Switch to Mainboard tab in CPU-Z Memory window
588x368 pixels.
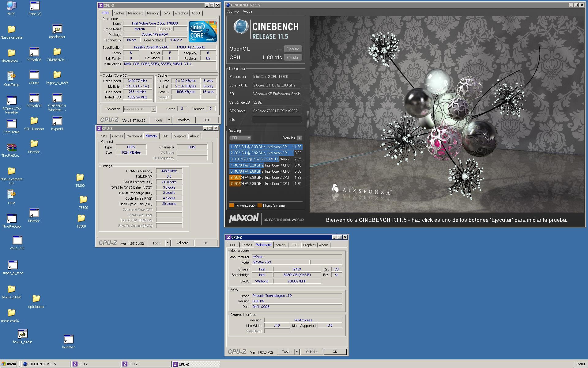click(x=134, y=136)
